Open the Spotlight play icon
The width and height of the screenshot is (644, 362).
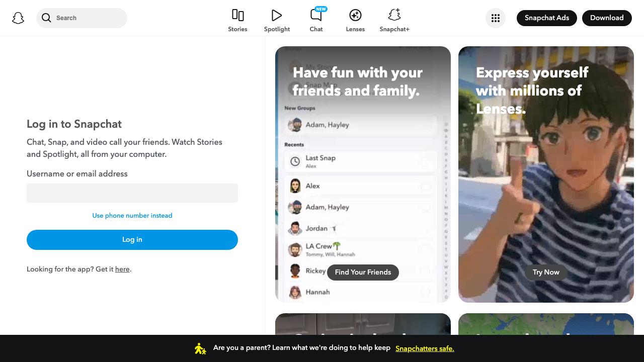pos(277,15)
